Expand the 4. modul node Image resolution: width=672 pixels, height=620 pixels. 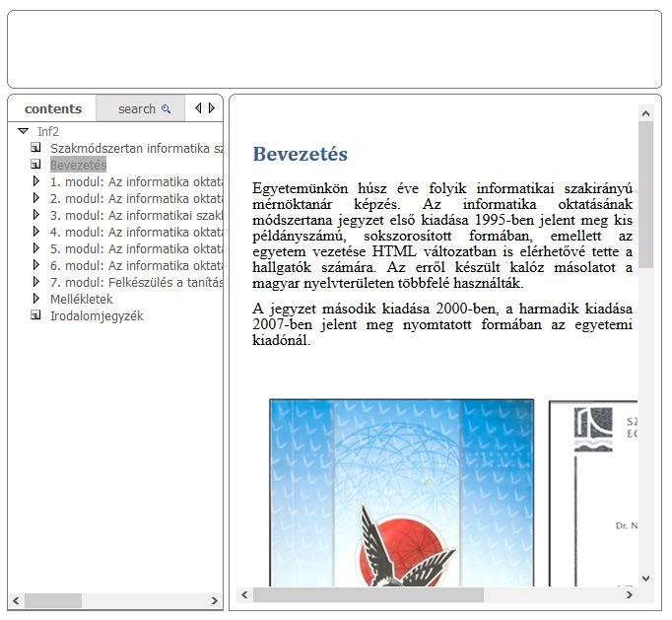[36, 232]
